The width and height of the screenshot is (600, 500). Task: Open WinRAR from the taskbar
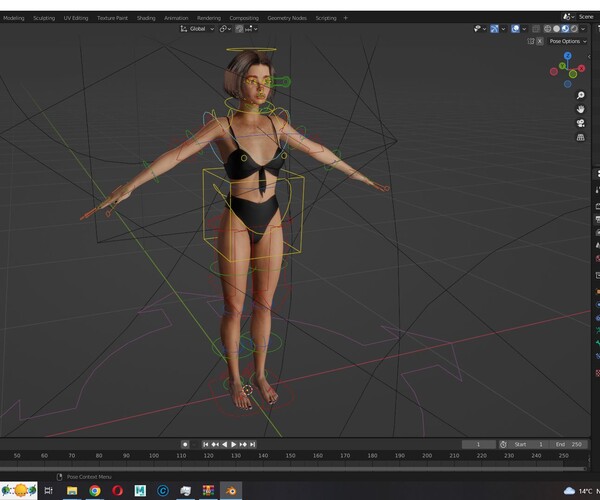[x=209, y=490]
